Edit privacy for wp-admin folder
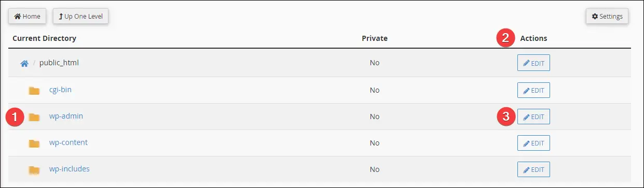Image resolution: width=644 pixels, height=188 pixels. 533,117
